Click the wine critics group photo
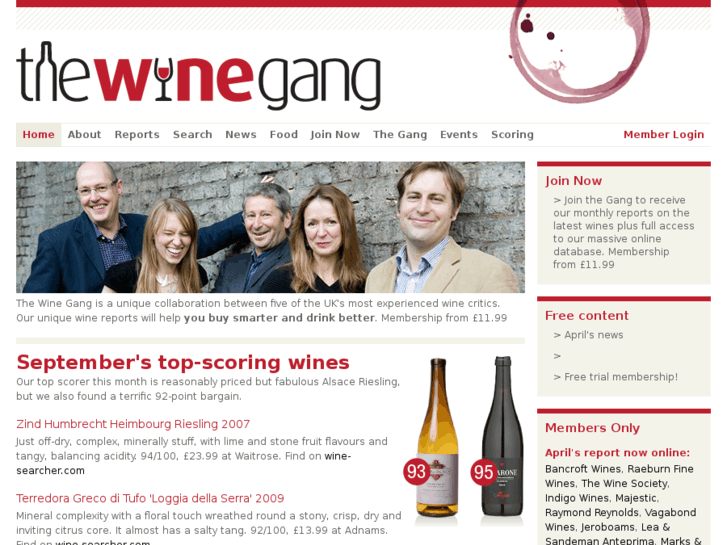 pyautogui.click(x=270, y=227)
